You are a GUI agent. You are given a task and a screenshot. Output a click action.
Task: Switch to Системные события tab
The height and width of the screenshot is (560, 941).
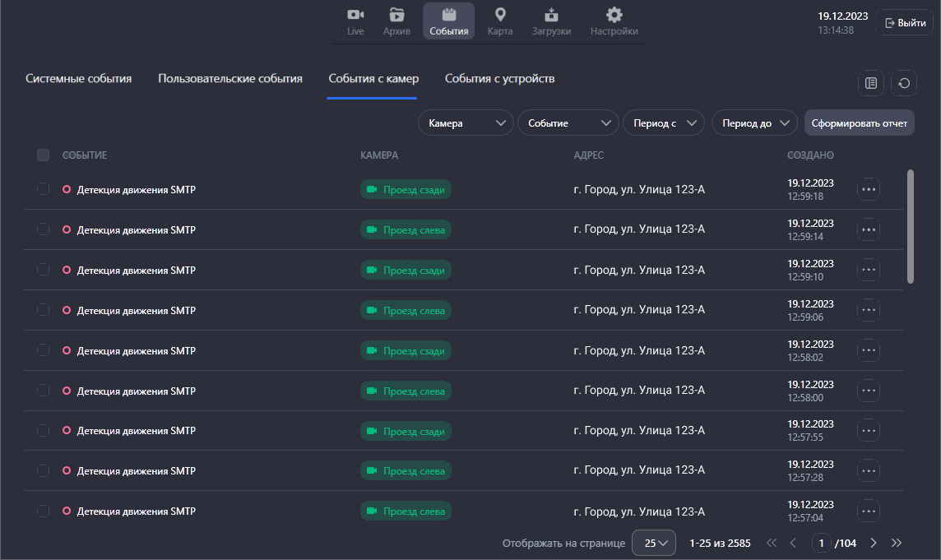click(79, 79)
